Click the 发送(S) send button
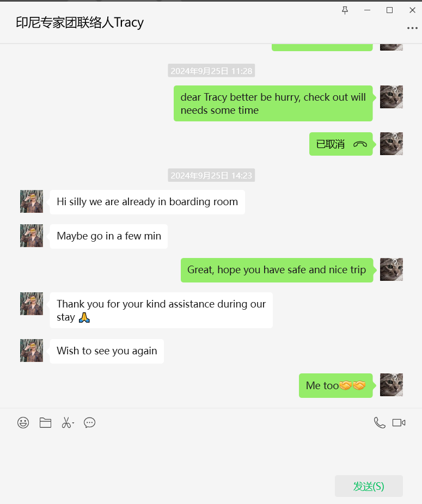This screenshot has width=422, height=504. tap(369, 486)
